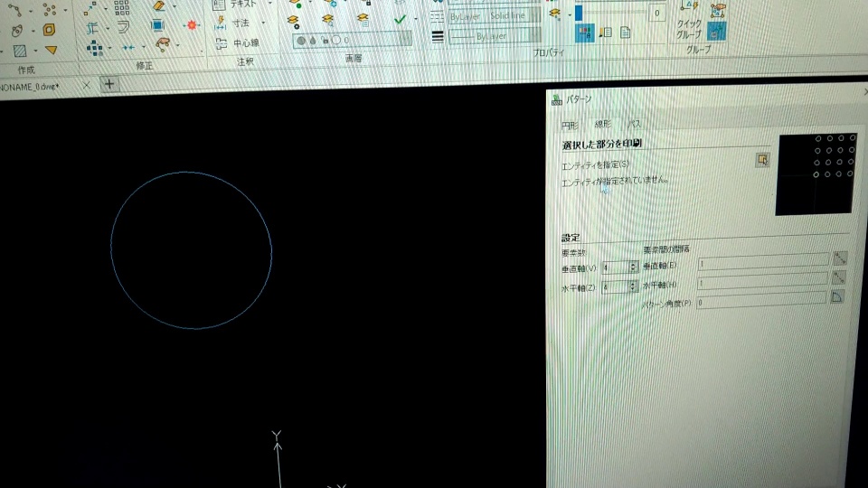Pick the vertical spacing from drawing icon
This screenshot has height=488, width=868.
(840, 258)
